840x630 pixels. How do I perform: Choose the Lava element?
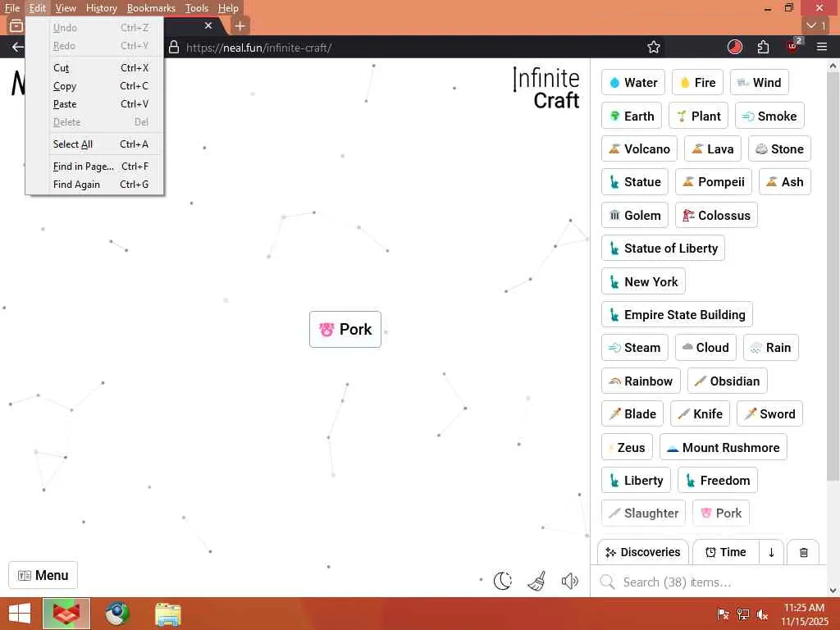click(x=713, y=149)
